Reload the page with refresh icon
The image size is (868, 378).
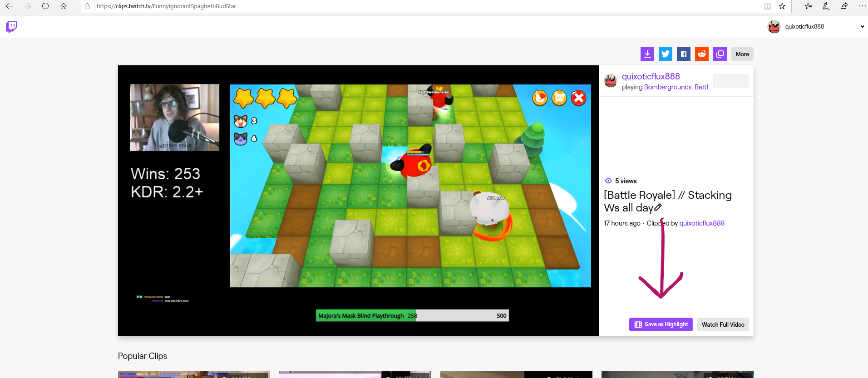pyautogui.click(x=45, y=6)
